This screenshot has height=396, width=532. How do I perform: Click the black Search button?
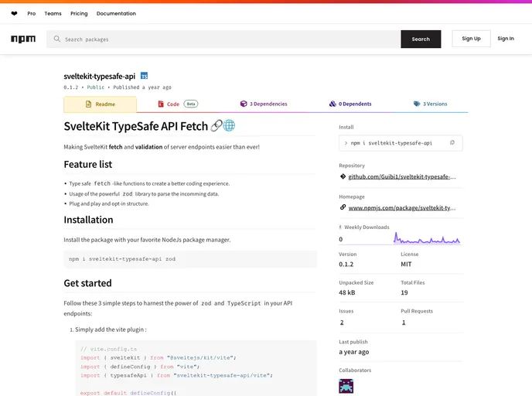[x=421, y=39]
